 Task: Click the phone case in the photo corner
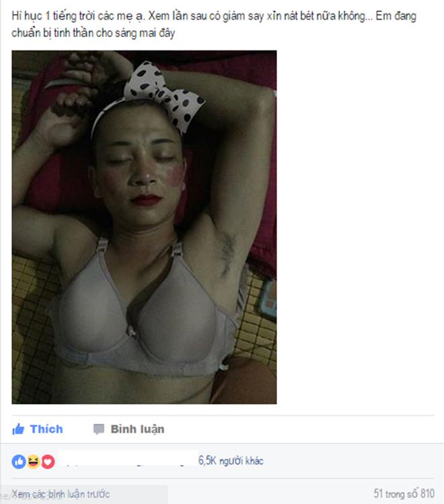(x=268, y=299)
